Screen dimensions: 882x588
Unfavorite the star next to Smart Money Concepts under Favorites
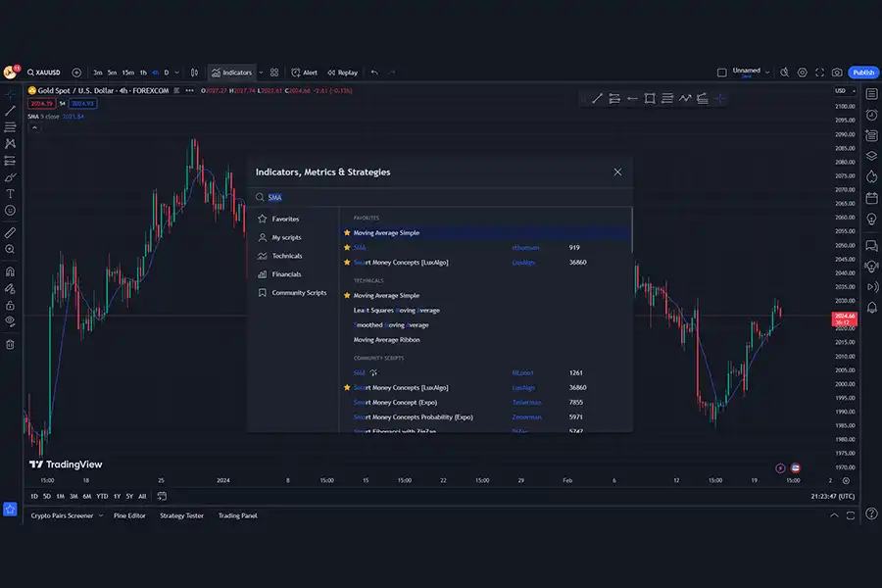[347, 263]
